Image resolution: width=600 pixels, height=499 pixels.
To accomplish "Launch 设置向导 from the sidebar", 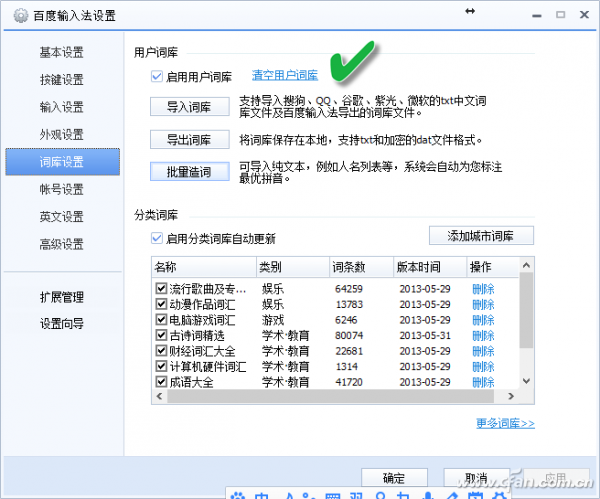I will [x=62, y=324].
